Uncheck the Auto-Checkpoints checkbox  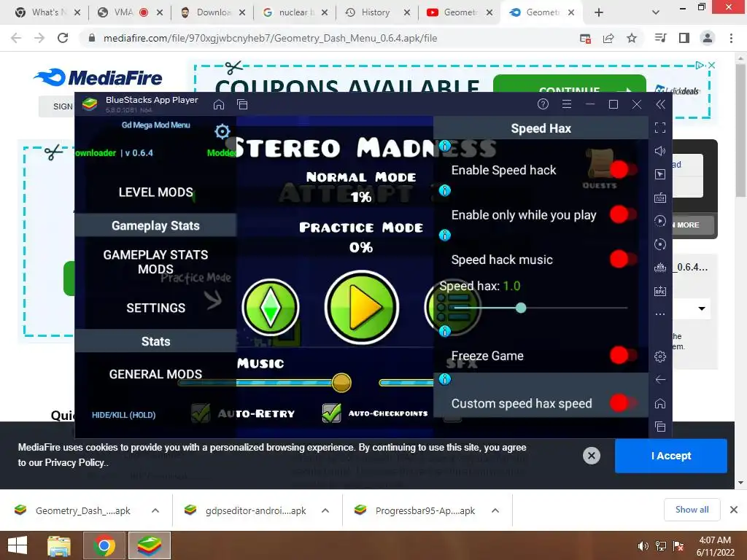[332, 413]
